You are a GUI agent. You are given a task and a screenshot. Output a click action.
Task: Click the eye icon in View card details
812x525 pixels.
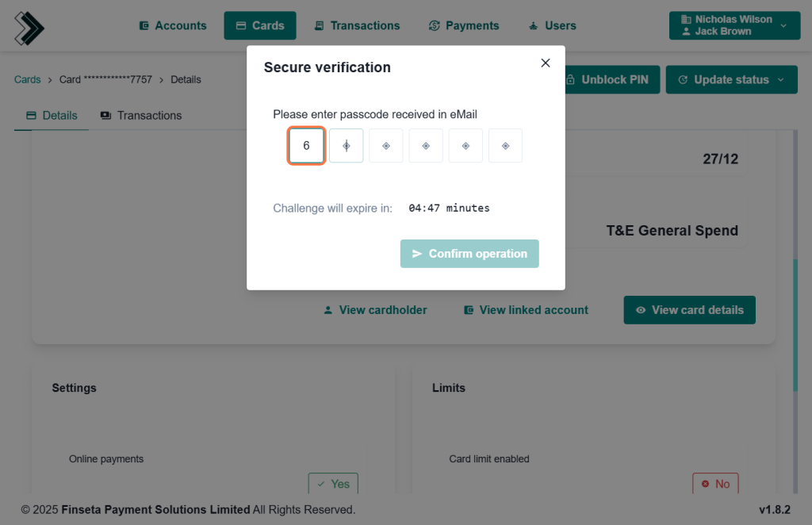(x=641, y=310)
